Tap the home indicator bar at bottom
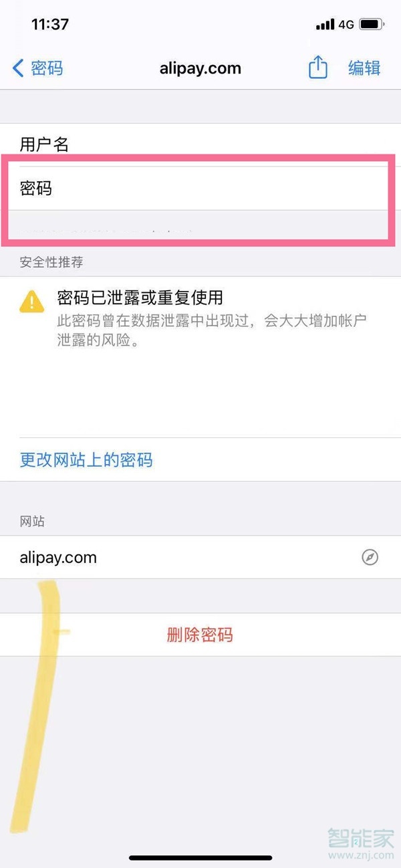 (200, 858)
